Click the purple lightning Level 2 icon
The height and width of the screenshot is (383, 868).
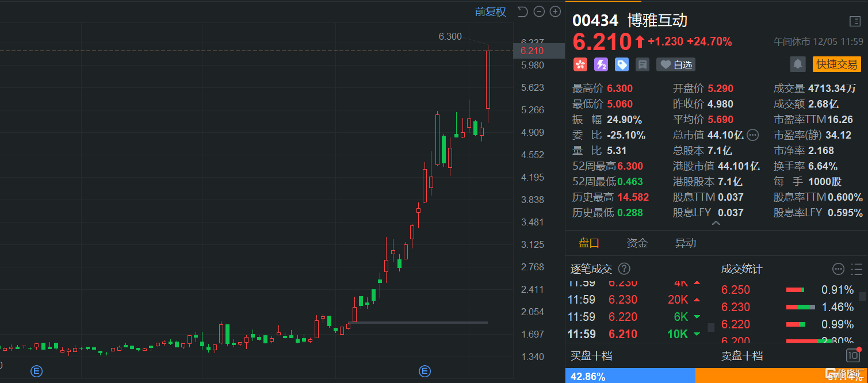coord(601,64)
